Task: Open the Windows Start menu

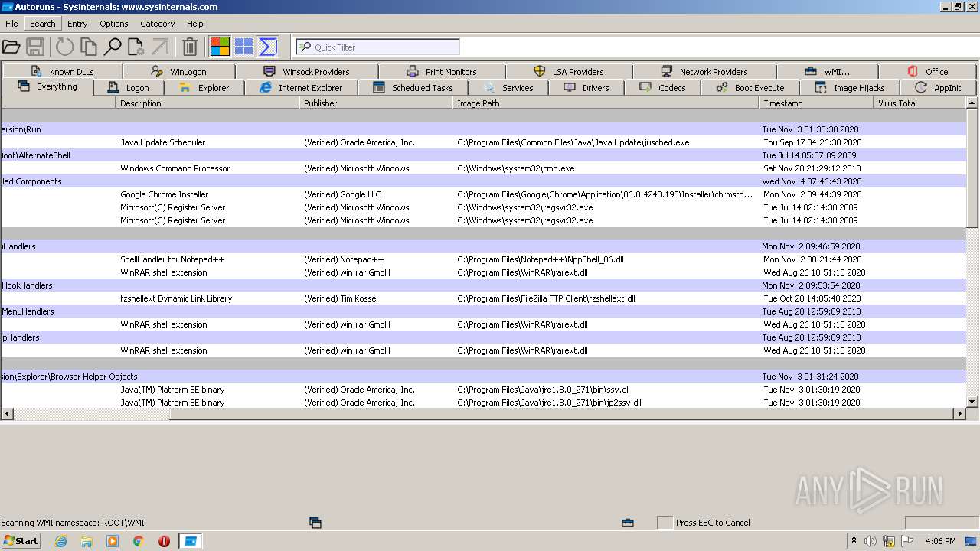Action: coord(21,540)
